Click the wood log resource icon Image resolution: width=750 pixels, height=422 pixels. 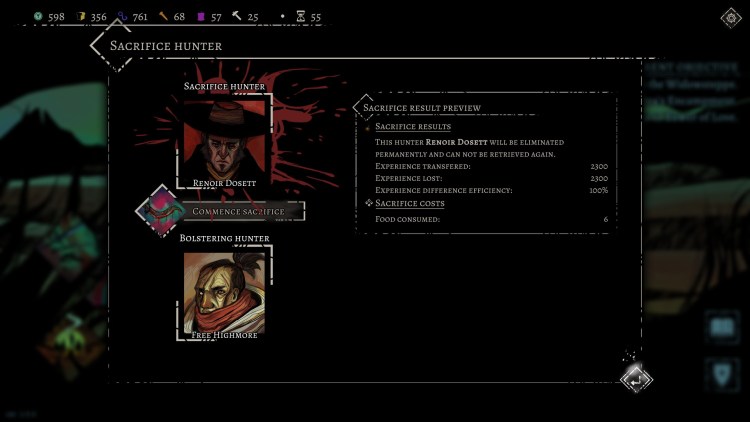[162, 16]
